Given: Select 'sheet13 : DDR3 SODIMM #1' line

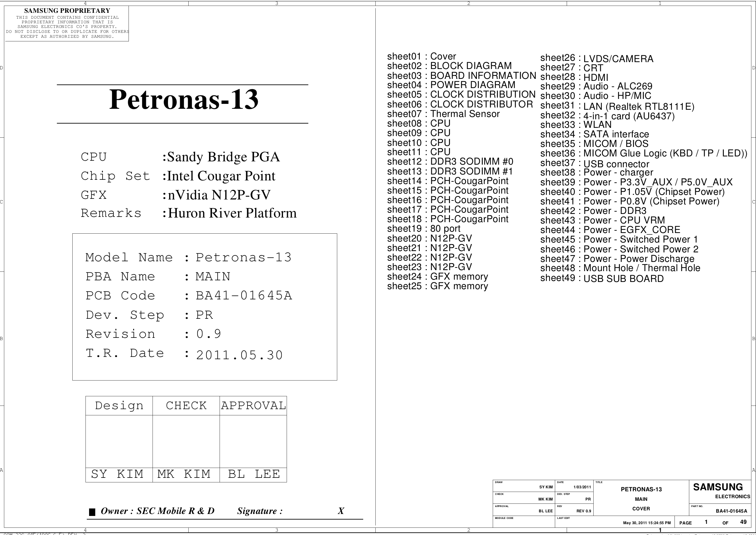Looking at the screenshot, I should [x=450, y=171].
